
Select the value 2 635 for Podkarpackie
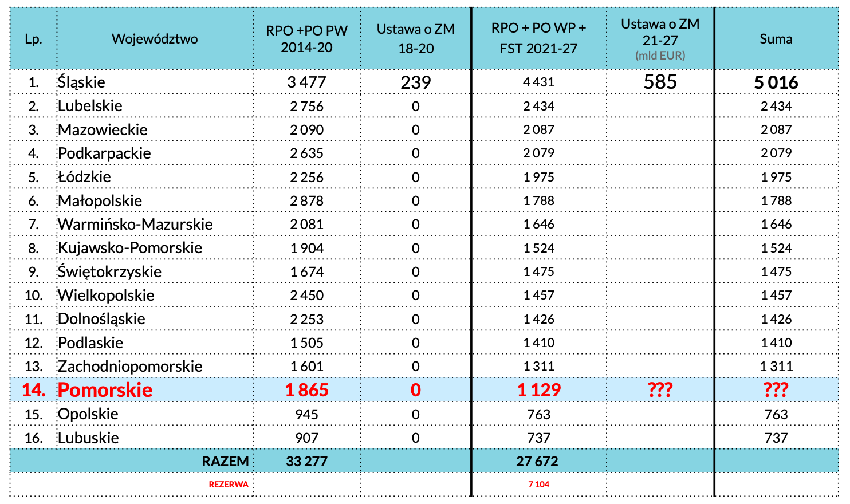306,153
